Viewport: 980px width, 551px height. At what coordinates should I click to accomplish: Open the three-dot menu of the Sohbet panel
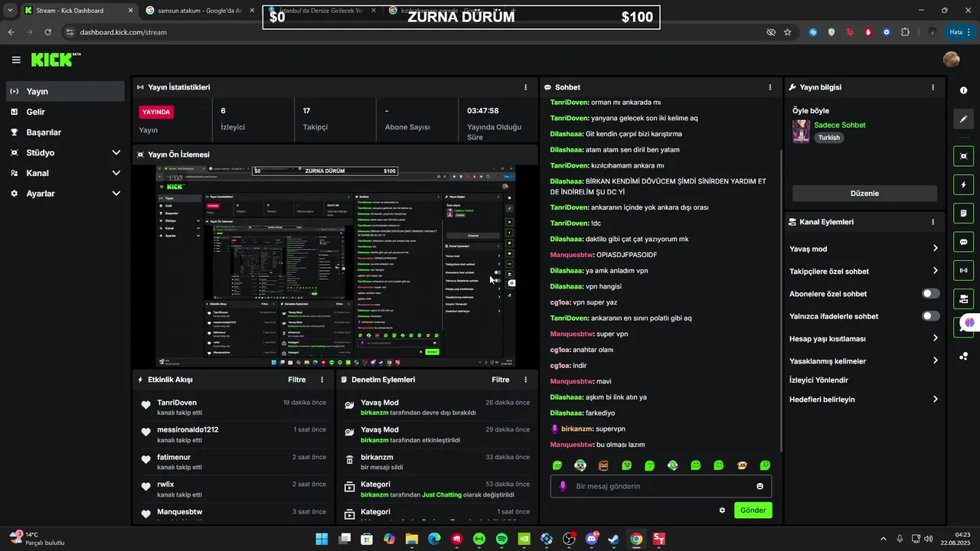coord(770,87)
